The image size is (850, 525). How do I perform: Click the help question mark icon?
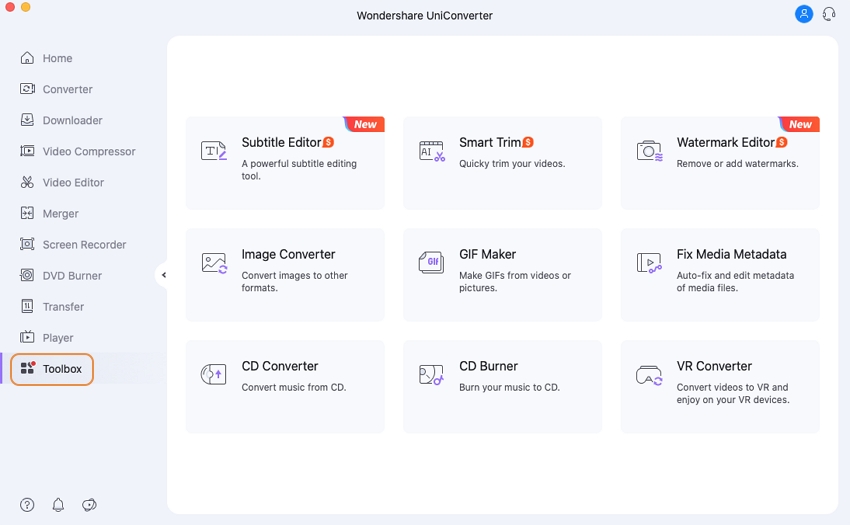pyautogui.click(x=27, y=505)
